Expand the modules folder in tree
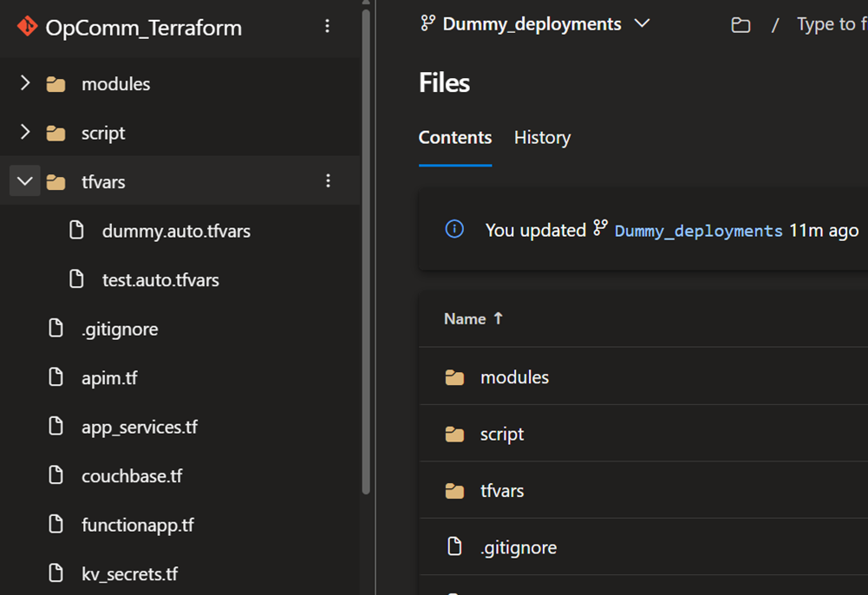Screen dimensions: 868x595 [x=25, y=83]
